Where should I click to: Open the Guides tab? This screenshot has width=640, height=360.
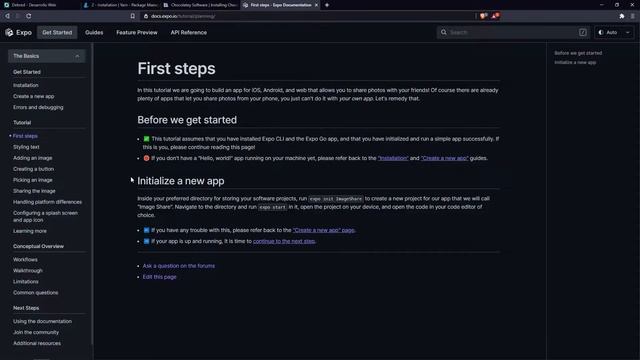pos(94,32)
